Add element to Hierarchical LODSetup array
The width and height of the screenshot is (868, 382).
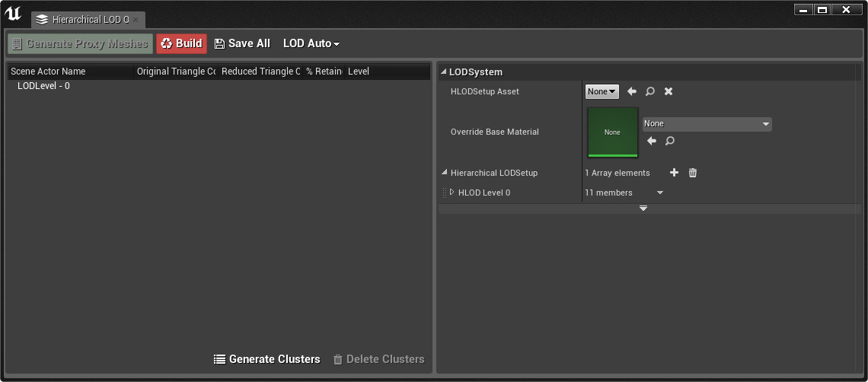click(674, 173)
